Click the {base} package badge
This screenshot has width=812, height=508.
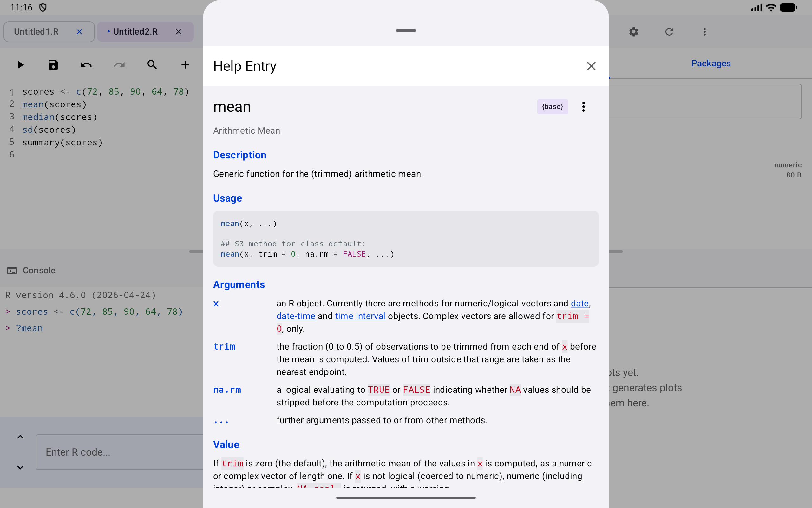coord(552,106)
